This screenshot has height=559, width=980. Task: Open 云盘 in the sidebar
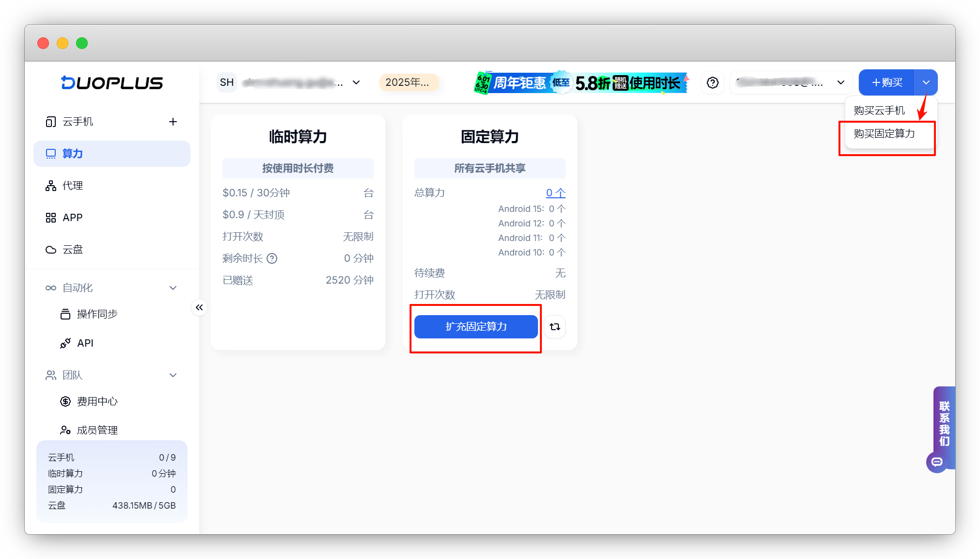pyautogui.click(x=73, y=250)
